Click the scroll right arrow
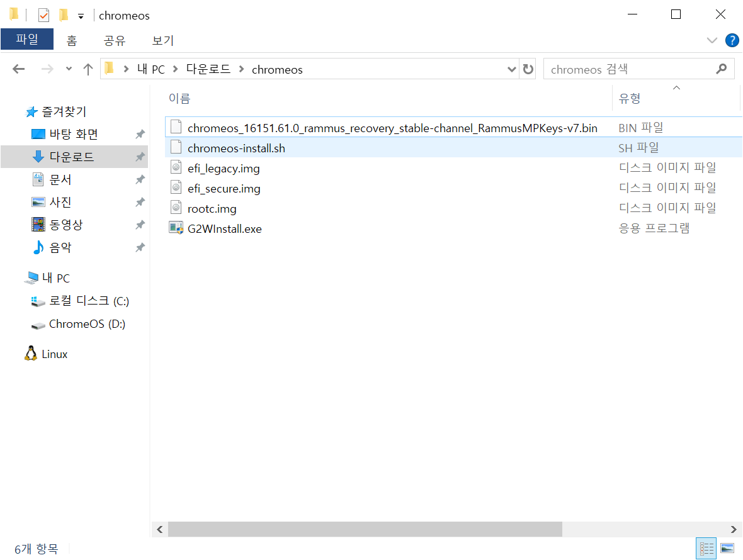The width and height of the screenshot is (743, 560). (734, 529)
